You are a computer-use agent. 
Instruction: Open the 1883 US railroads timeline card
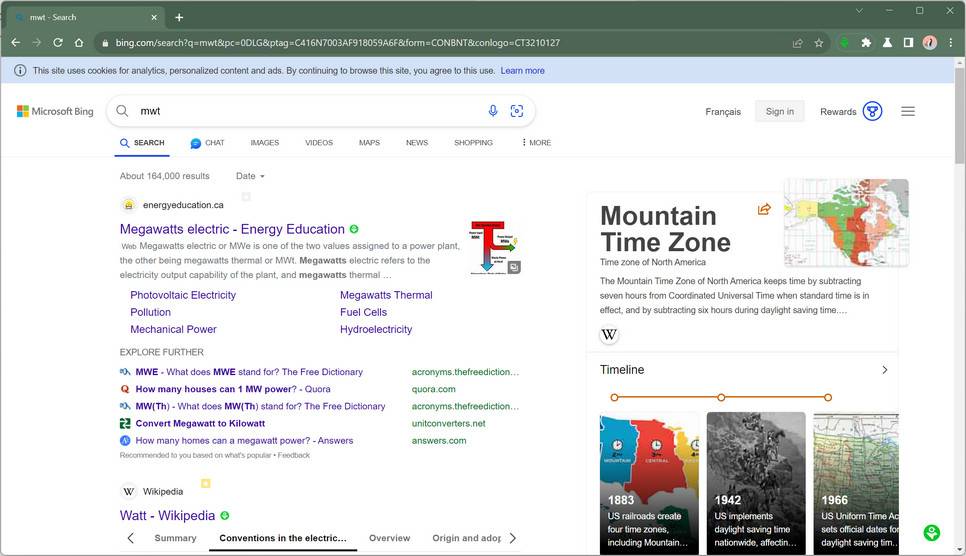click(649, 483)
